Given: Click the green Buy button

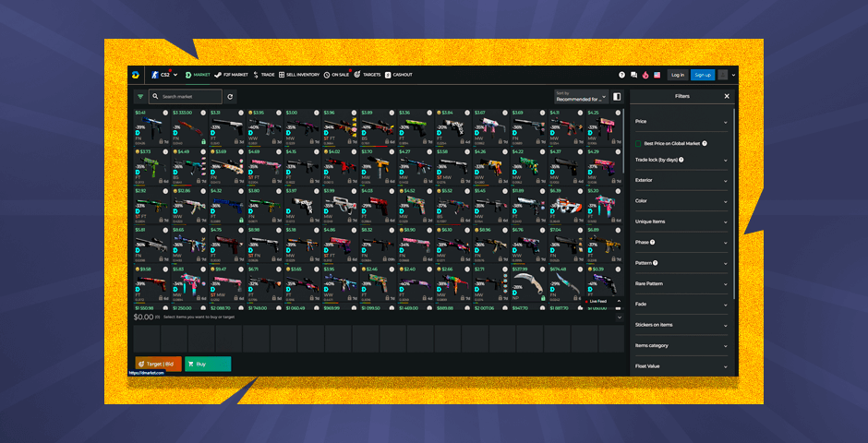Looking at the screenshot, I should pyautogui.click(x=208, y=364).
